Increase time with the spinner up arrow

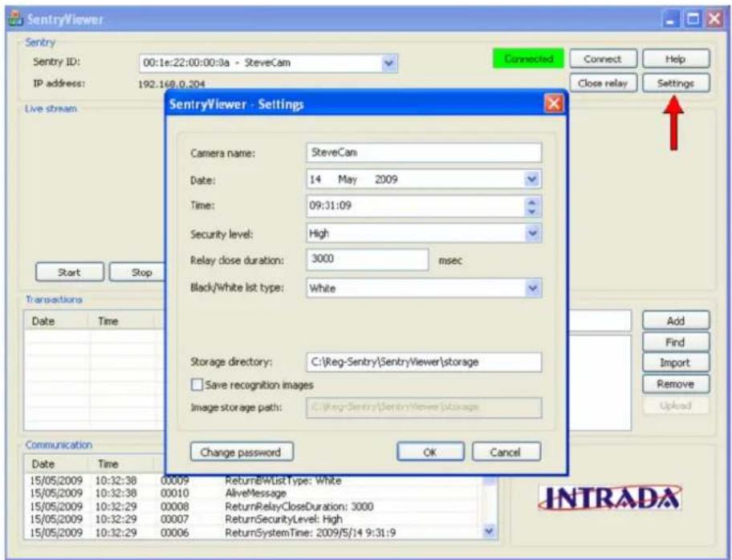click(x=531, y=202)
